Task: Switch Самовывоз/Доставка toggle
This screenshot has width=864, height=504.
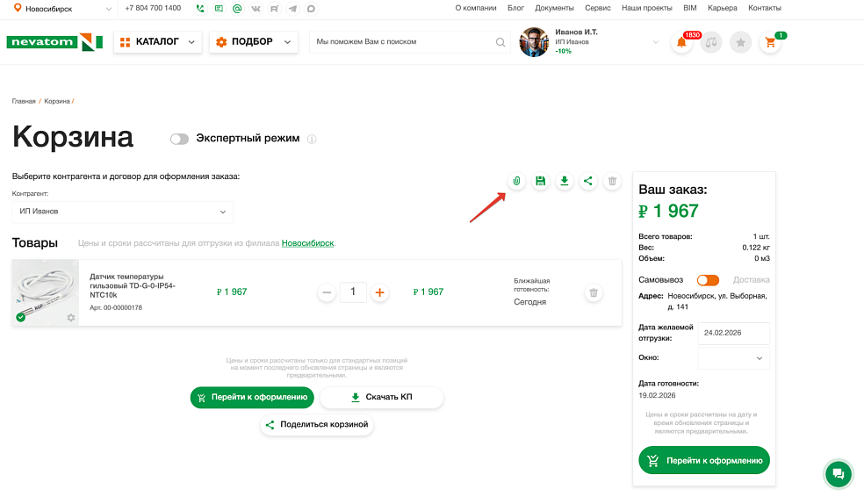Action: pyautogui.click(x=708, y=280)
